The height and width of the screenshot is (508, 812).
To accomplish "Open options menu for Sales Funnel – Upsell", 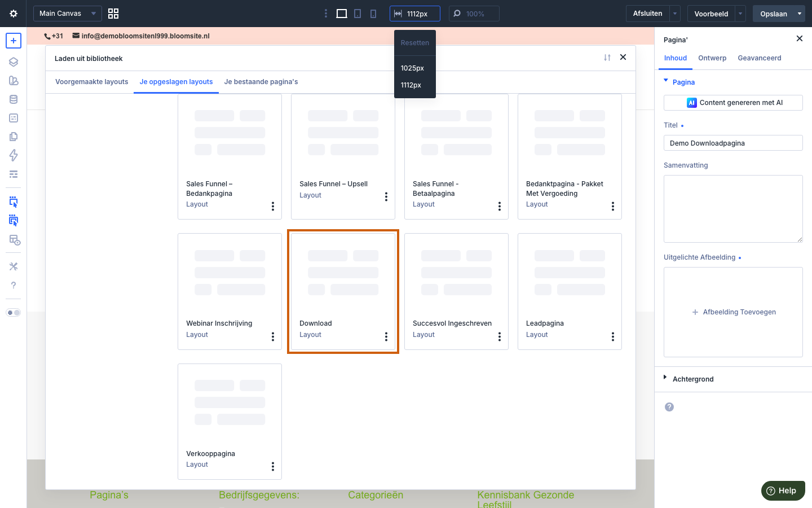I will [x=386, y=196].
